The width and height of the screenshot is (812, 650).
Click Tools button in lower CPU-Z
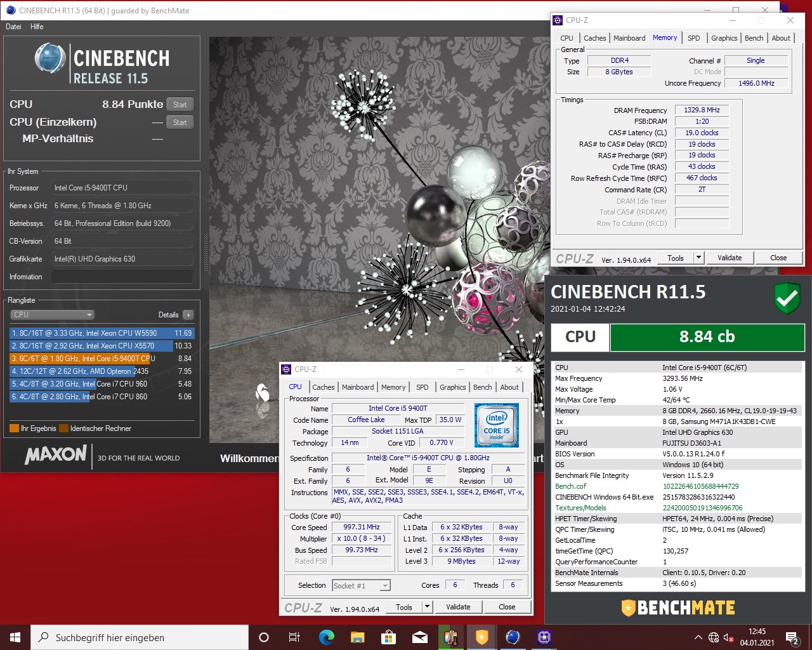click(x=404, y=607)
